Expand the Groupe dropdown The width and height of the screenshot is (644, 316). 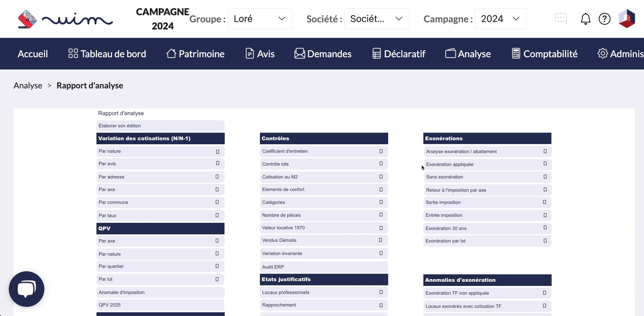[260, 19]
